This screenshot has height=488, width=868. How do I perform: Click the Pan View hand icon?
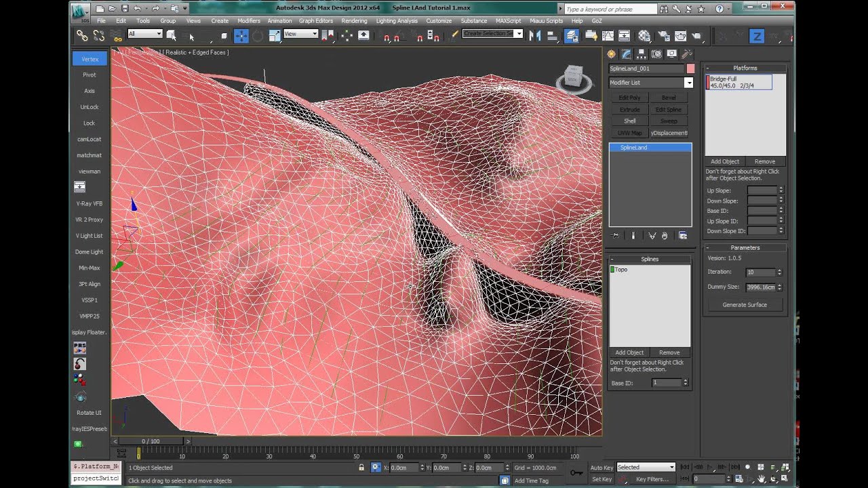(762, 479)
